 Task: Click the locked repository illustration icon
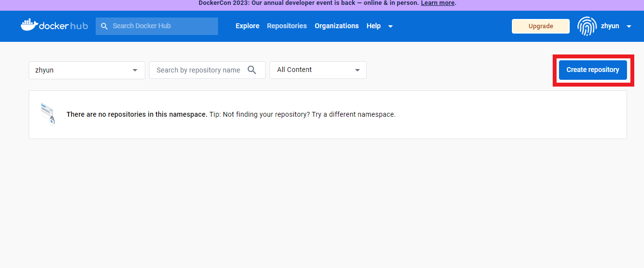pos(48,113)
